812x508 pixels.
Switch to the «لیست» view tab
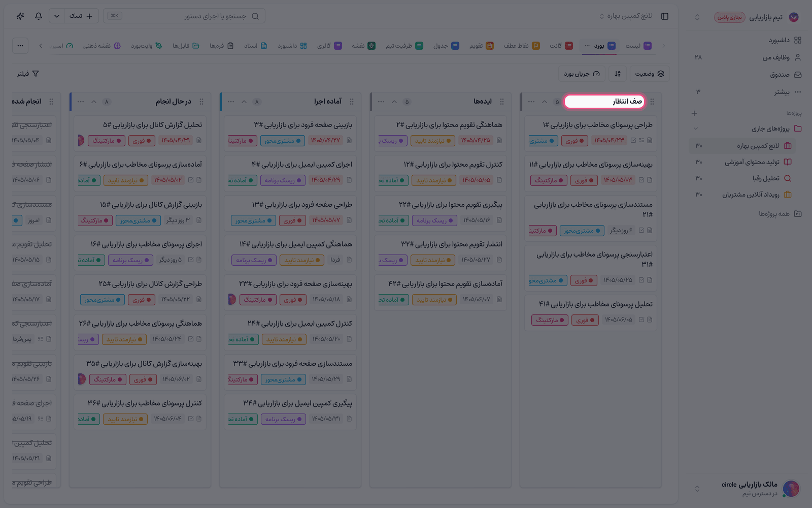click(638, 46)
